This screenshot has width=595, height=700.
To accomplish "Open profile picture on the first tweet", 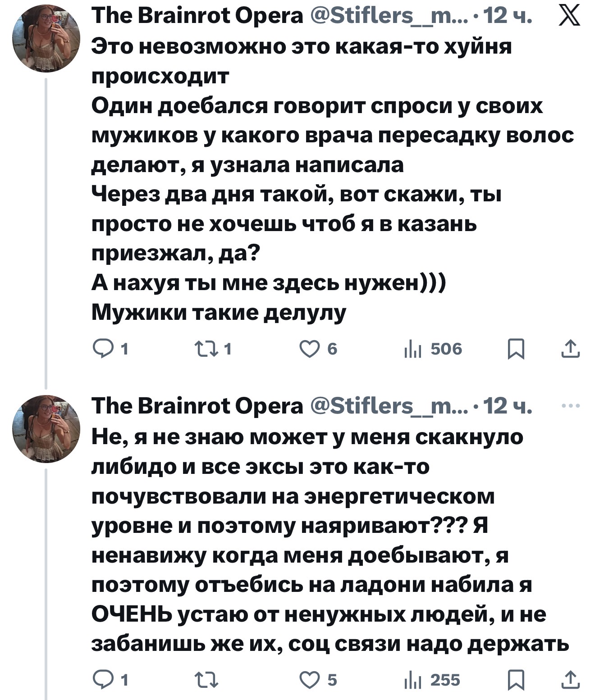I will tap(46, 38).
